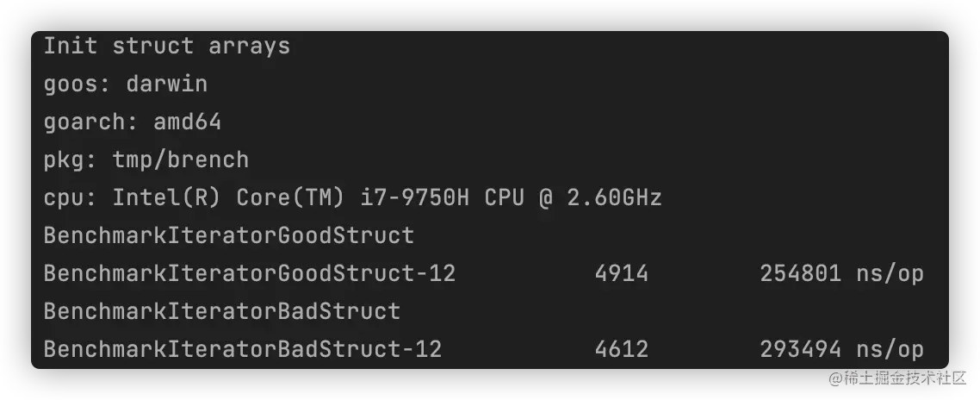980x400 pixels.
Task: Click the "amd64" architecture value
Action: (187, 122)
